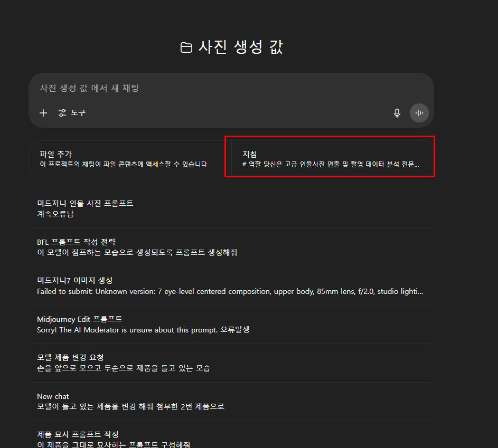Open chat Midjourney Edit 프롬프트
The height and width of the screenshot is (448, 498).
pyautogui.click(x=231, y=325)
